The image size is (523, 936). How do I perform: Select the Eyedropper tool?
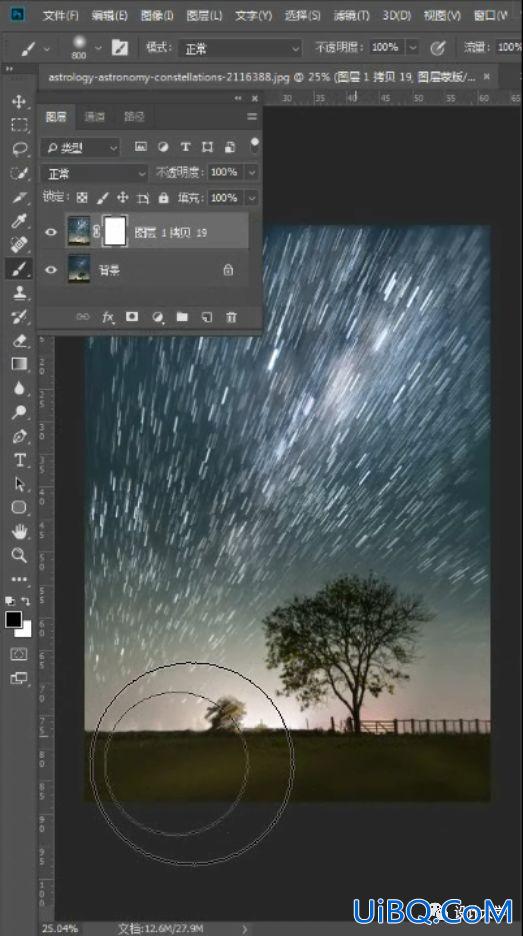[x=19, y=221]
